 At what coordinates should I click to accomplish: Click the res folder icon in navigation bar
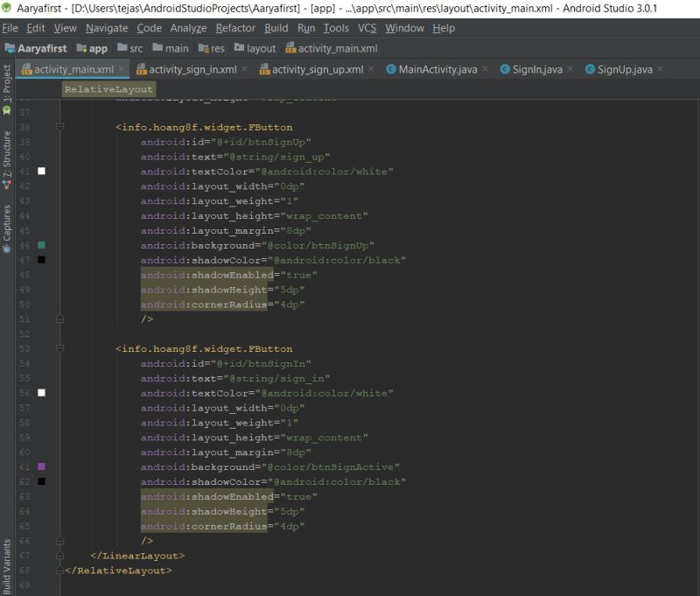(x=204, y=48)
